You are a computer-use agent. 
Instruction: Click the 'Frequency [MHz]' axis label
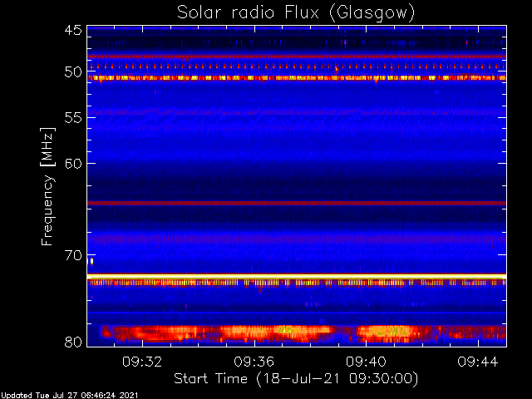tap(47, 186)
